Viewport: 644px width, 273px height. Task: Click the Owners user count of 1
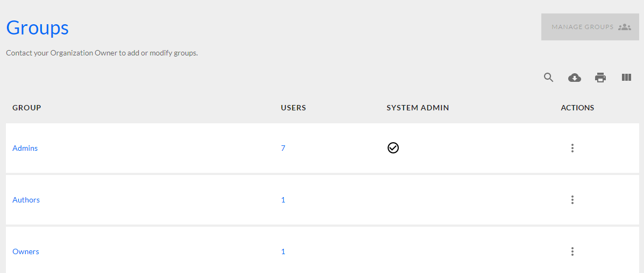coord(283,251)
